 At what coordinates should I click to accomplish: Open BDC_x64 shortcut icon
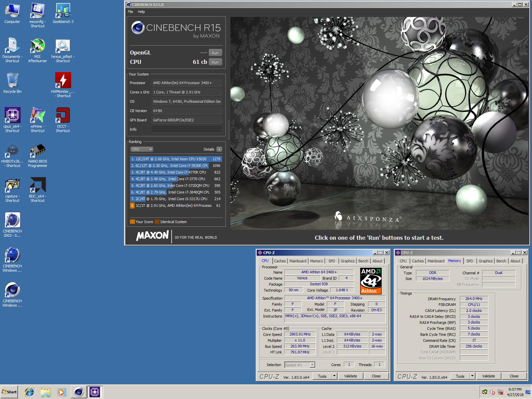38,190
